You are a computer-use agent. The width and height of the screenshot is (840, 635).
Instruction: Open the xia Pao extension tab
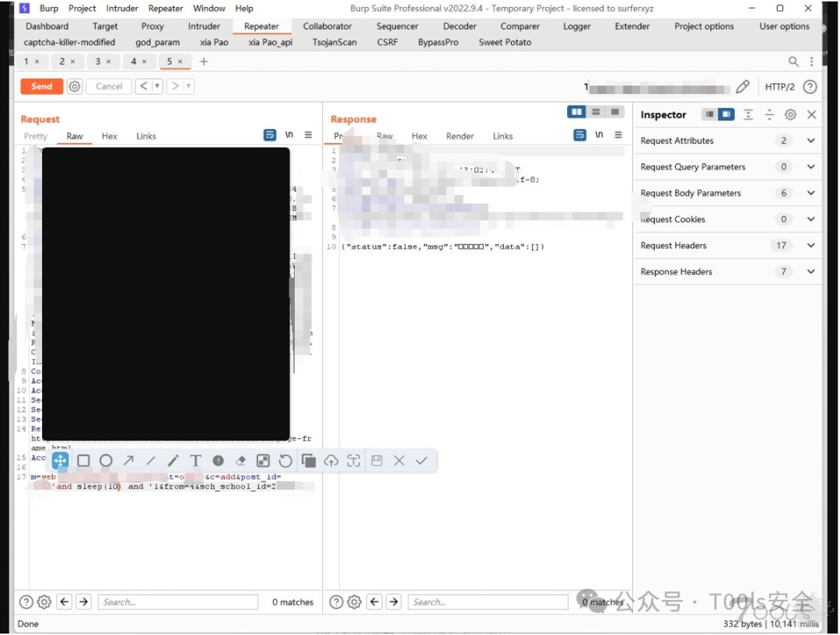[x=214, y=42]
